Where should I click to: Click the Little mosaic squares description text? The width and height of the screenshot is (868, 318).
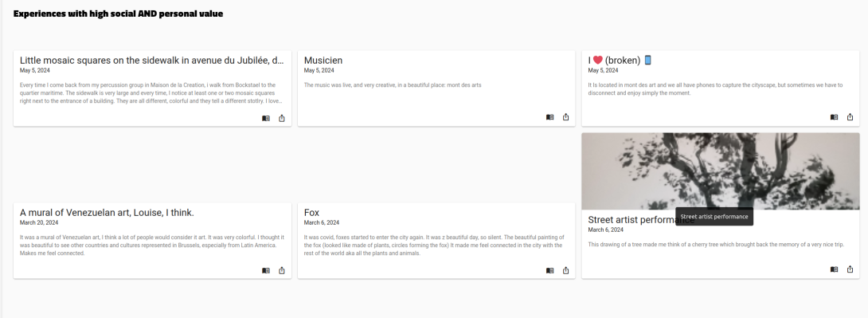(x=151, y=93)
